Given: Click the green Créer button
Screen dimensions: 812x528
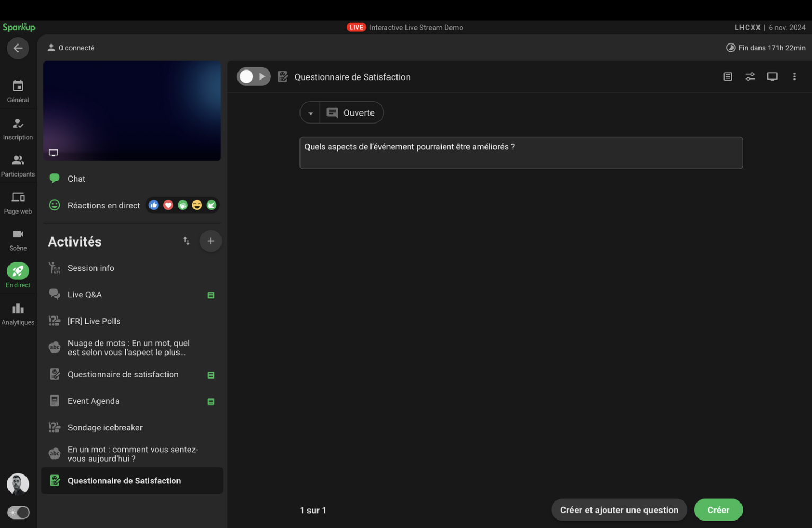Looking at the screenshot, I should click(x=718, y=510).
